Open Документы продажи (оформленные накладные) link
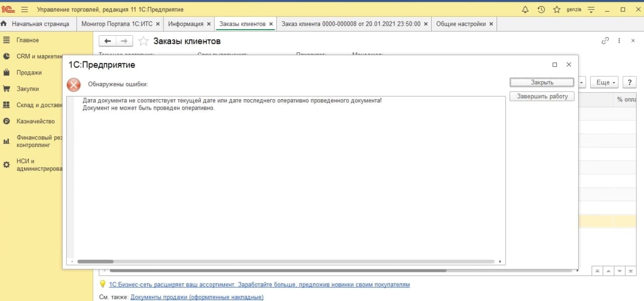Viewport: 644px width, 301px height. click(197, 297)
